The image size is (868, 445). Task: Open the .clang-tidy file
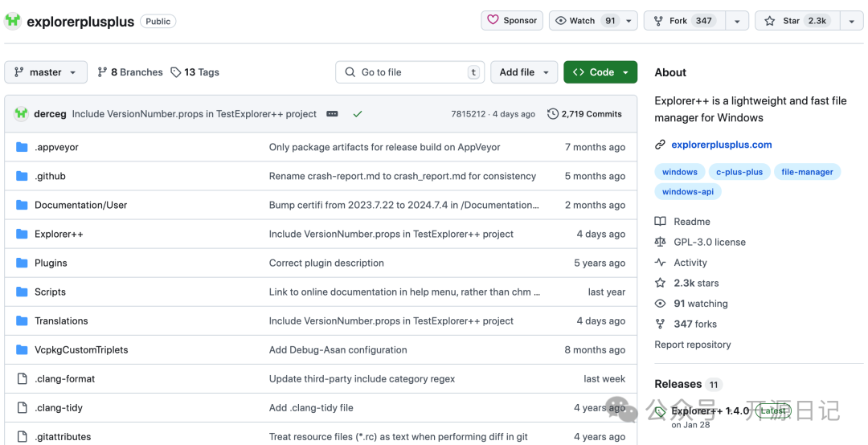[59, 408]
